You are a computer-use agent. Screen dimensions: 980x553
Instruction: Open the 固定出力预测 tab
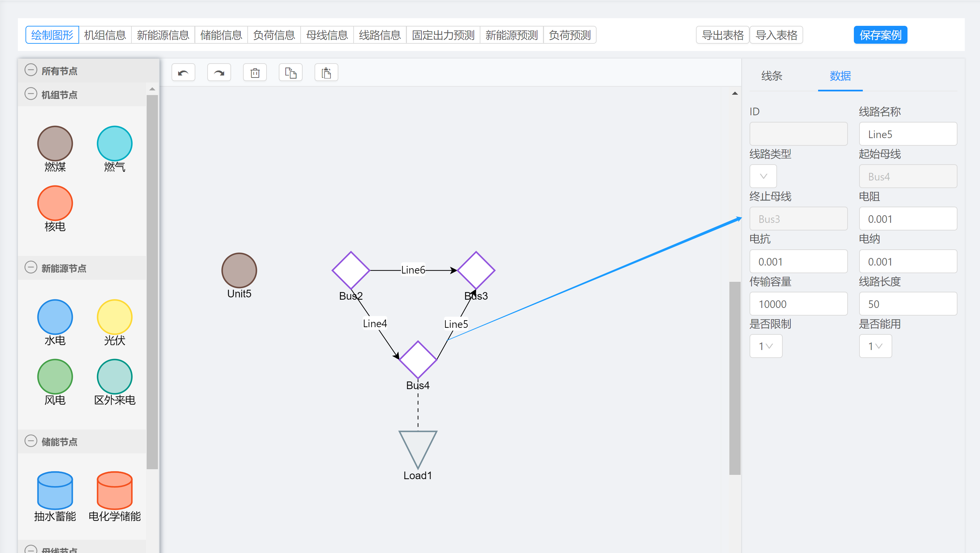443,35
